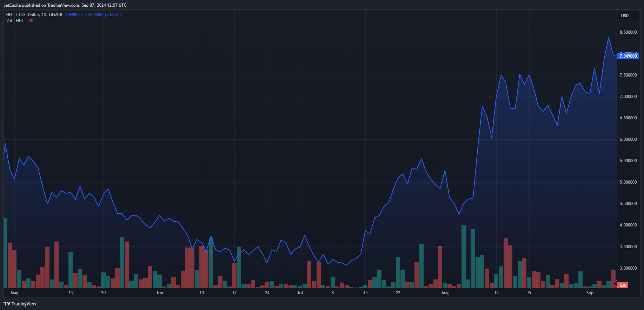This screenshot has height=310, width=644.
Task: Click the +0.003500 (+0.04%) price change text
Action: click(x=102, y=15)
